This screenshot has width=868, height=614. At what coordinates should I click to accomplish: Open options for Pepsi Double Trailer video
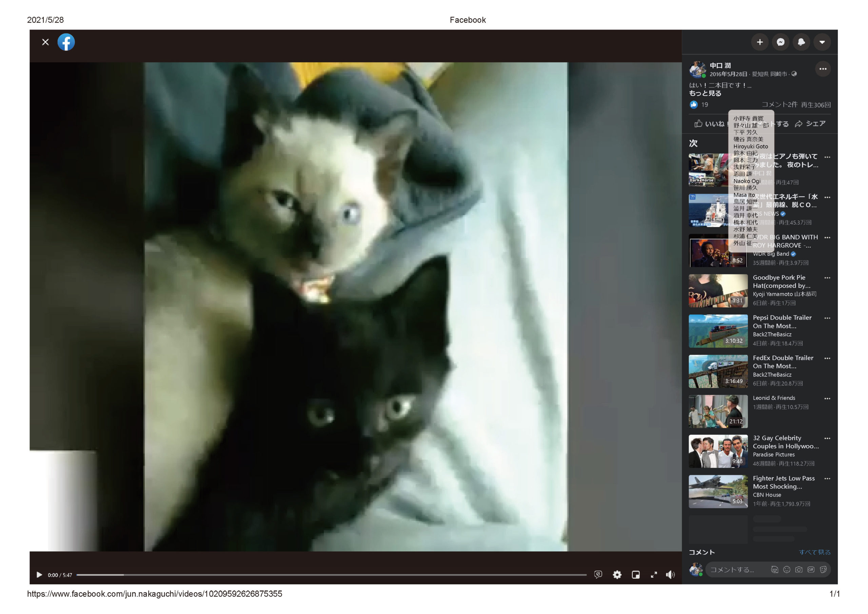coord(827,318)
